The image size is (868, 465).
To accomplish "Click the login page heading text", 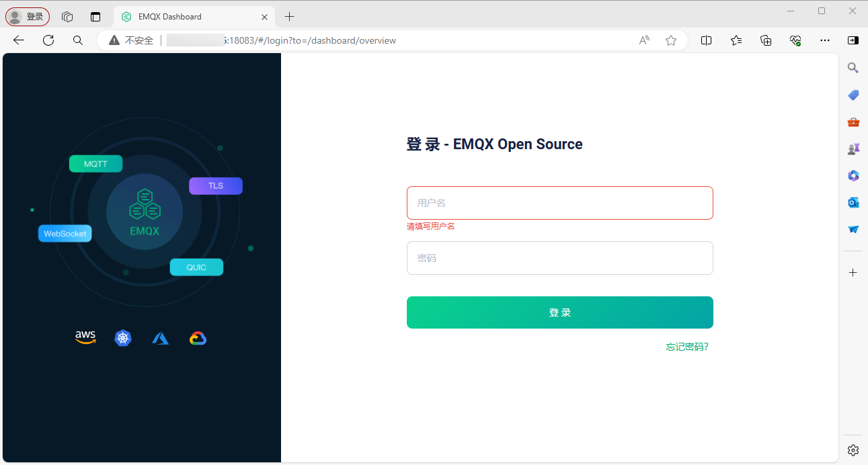I will tap(494, 144).
